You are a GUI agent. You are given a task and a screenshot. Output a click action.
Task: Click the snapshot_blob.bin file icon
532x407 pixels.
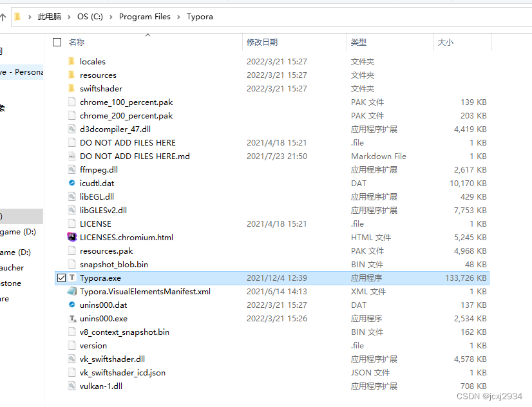click(71, 264)
